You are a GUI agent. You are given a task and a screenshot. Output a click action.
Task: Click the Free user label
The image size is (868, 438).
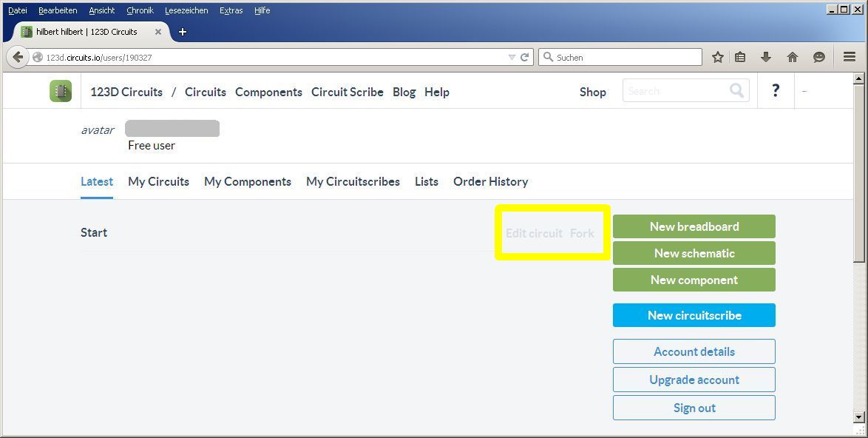tap(152, 146)
